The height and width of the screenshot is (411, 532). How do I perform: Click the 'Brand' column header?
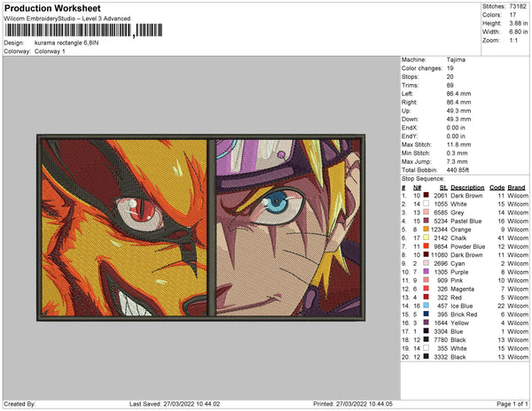coord(516,188)
